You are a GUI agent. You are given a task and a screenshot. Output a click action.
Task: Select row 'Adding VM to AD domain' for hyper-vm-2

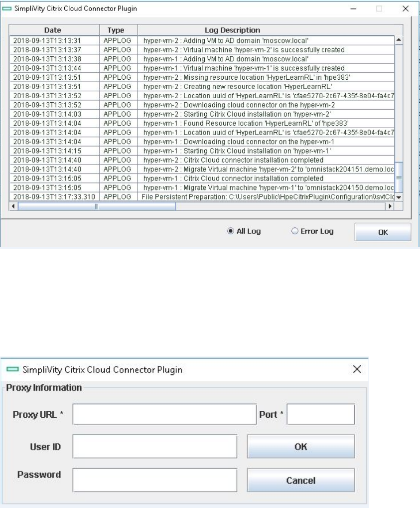202,40
